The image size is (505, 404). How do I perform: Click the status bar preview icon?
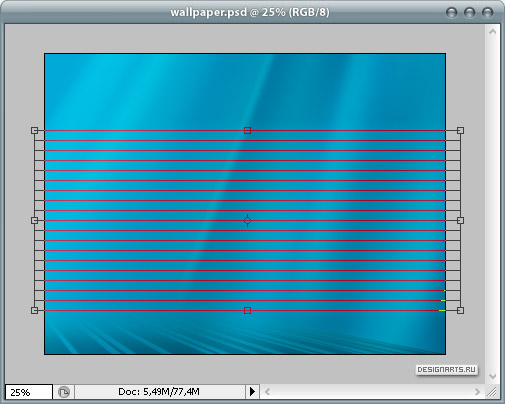[64, 392]
